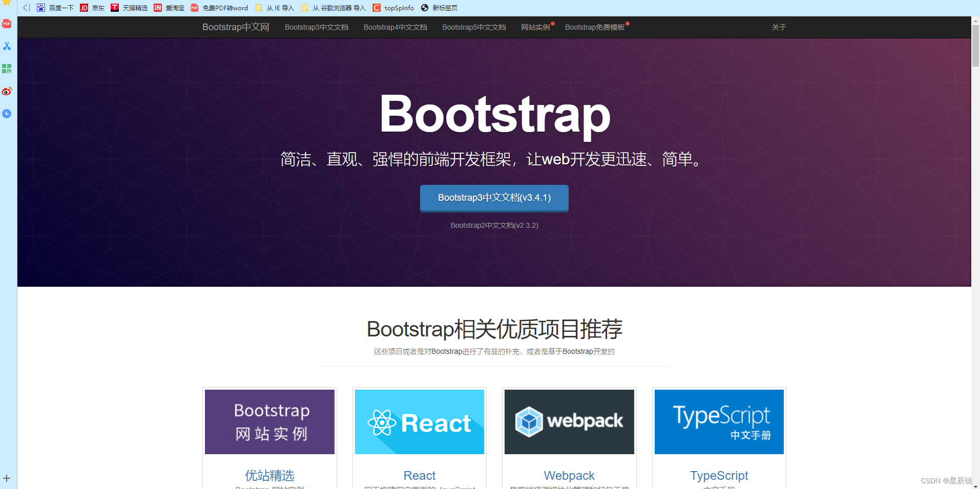Open the 天猫精选 bookmark
Image resolution: width=980 pixels, height=489 pixels.
click(x=129, y=8)
